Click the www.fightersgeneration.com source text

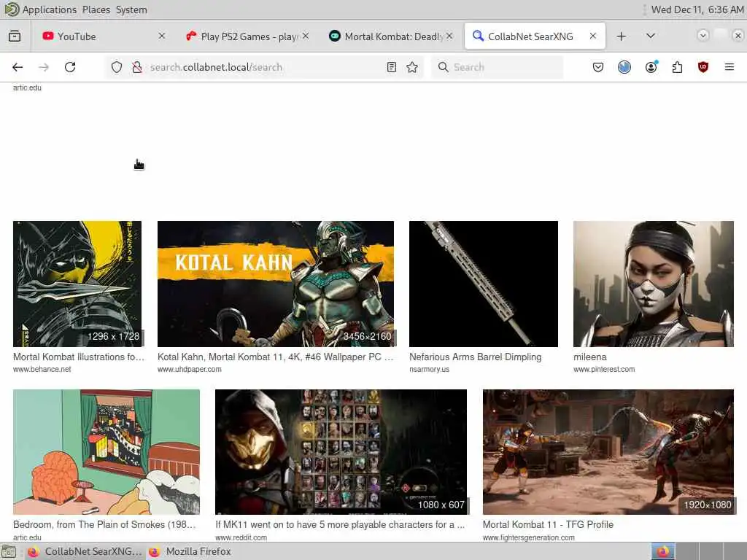pos(529,537)
